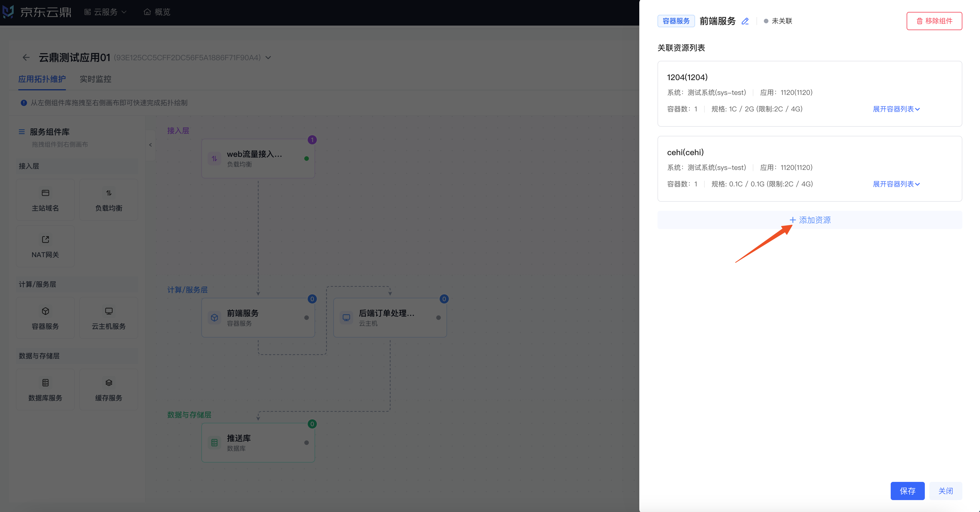Click the 规格: 0.1C / 0.1G spec text

tap(762, 184)
